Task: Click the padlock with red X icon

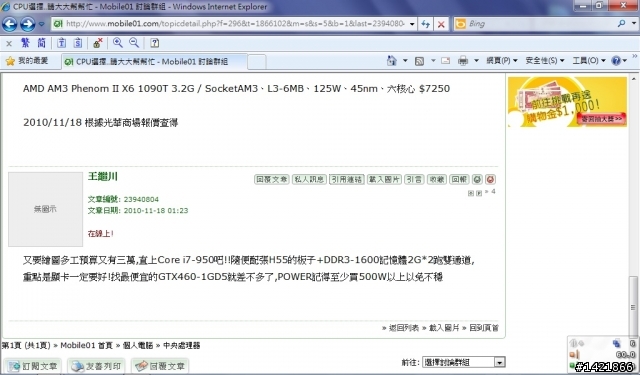Action: click(98, 43)
